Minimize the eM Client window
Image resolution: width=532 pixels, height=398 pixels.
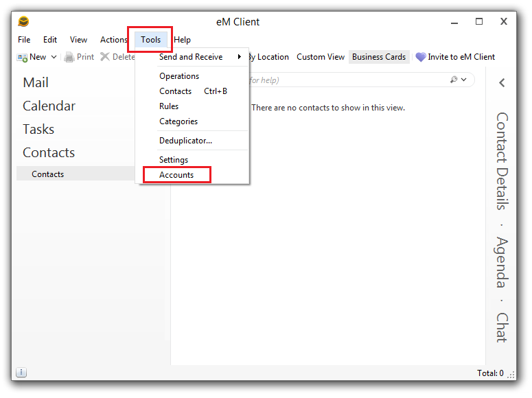454,23
